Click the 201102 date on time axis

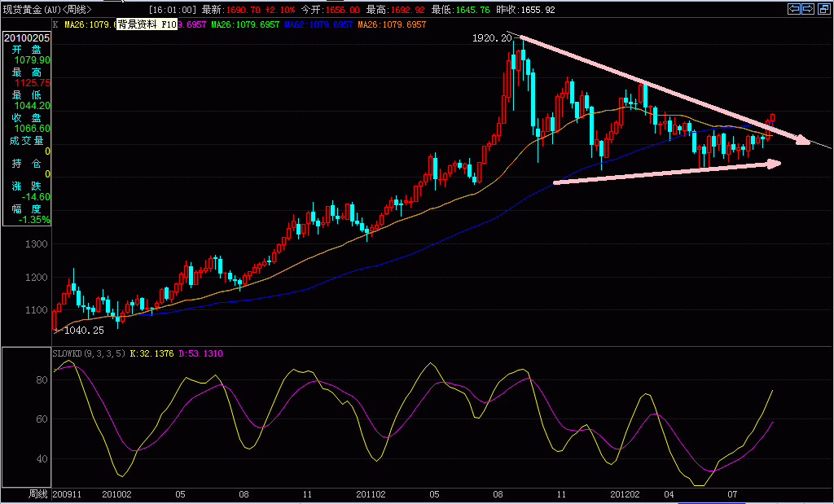click(371, 494)
